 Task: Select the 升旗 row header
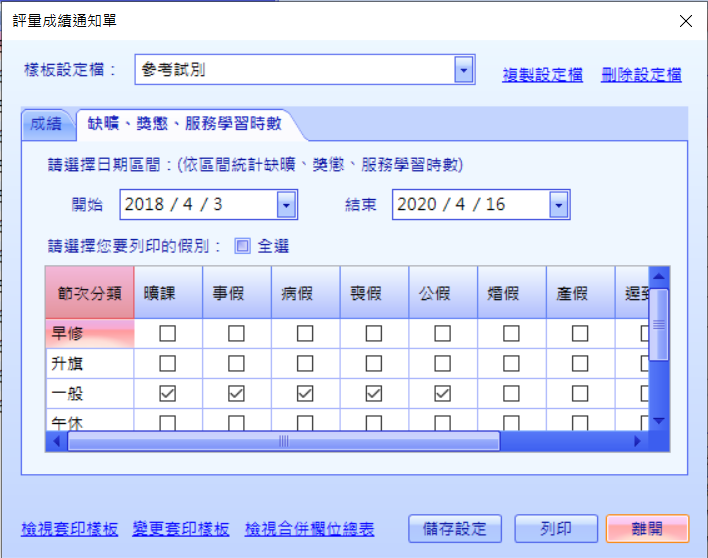[x=90, y=363]
